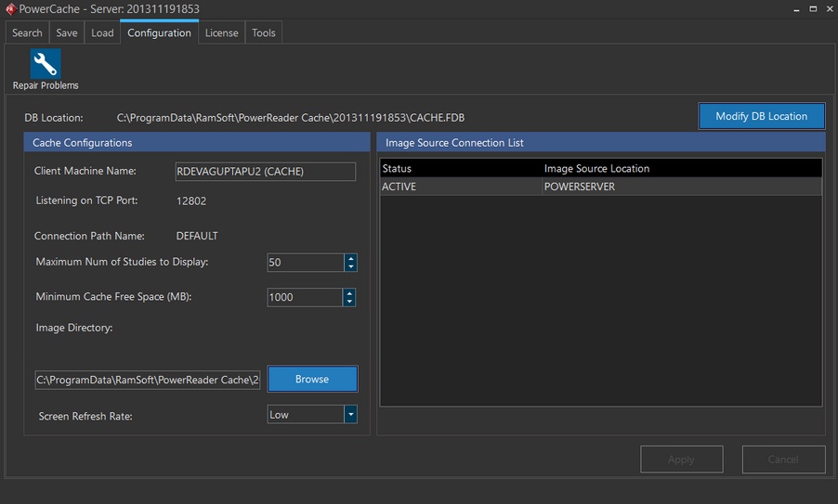Open the Save tab

tap(67, 32)
